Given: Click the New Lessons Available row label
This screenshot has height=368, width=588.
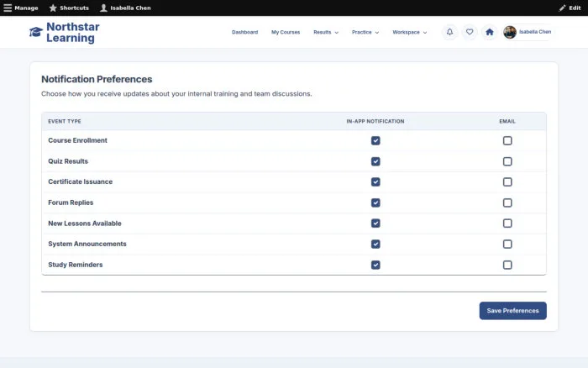Looking at the screenshot, I should pos(85,223).
